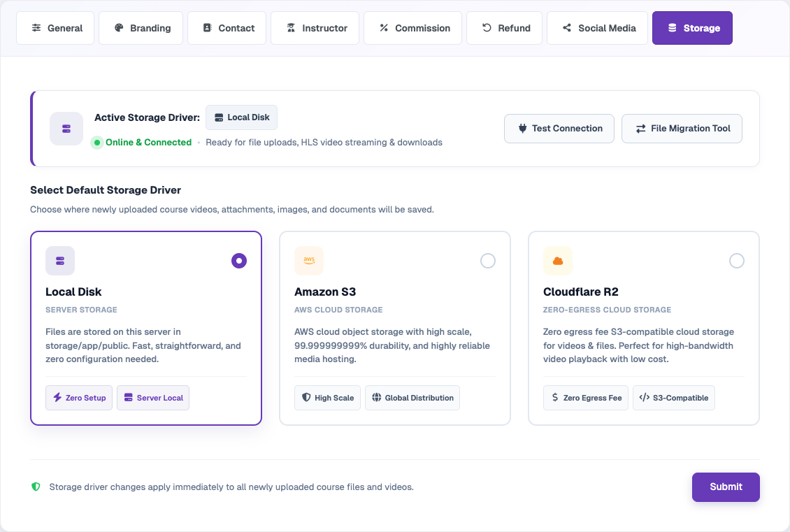
Task: Open the File Migration Tool
Action: click(x=682, y=129)
